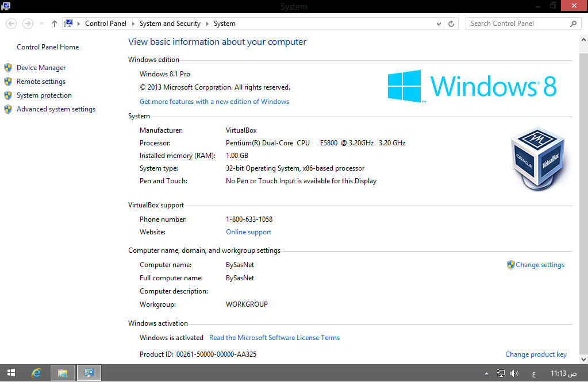Screen dimensions: 588x382
Task: Expand chevron after Control Panel breadcrumb
Action: coord(133,24)
